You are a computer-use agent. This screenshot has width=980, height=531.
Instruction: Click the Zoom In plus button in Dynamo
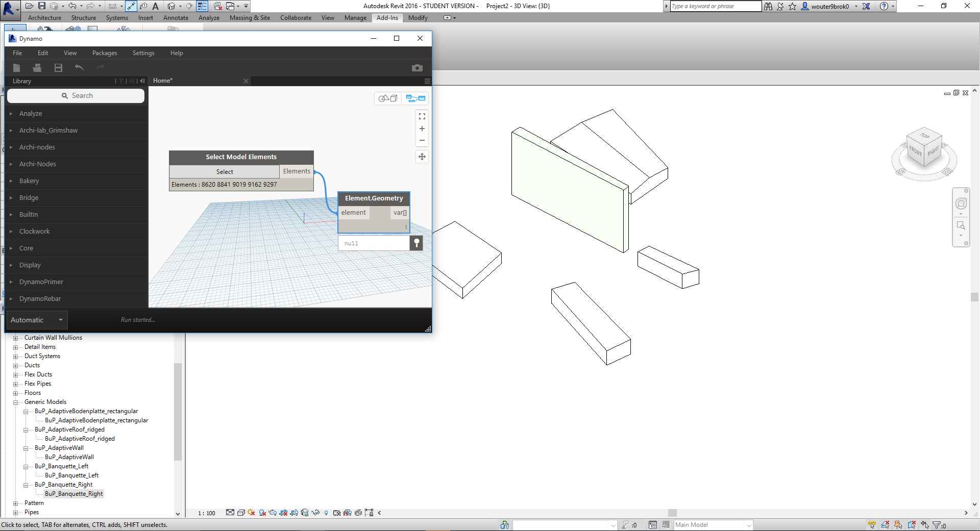(x=422, y=129)
